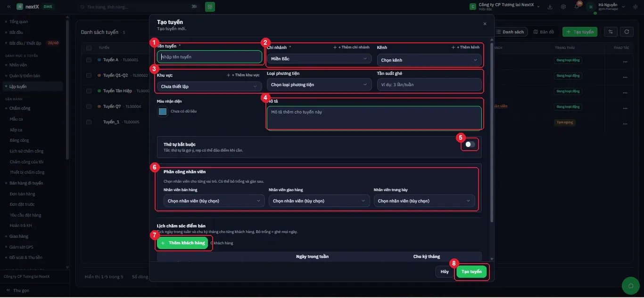The image size is (644, 298).
Task: Close the Tạo tuyến dialog
Action: coord(485,24)
